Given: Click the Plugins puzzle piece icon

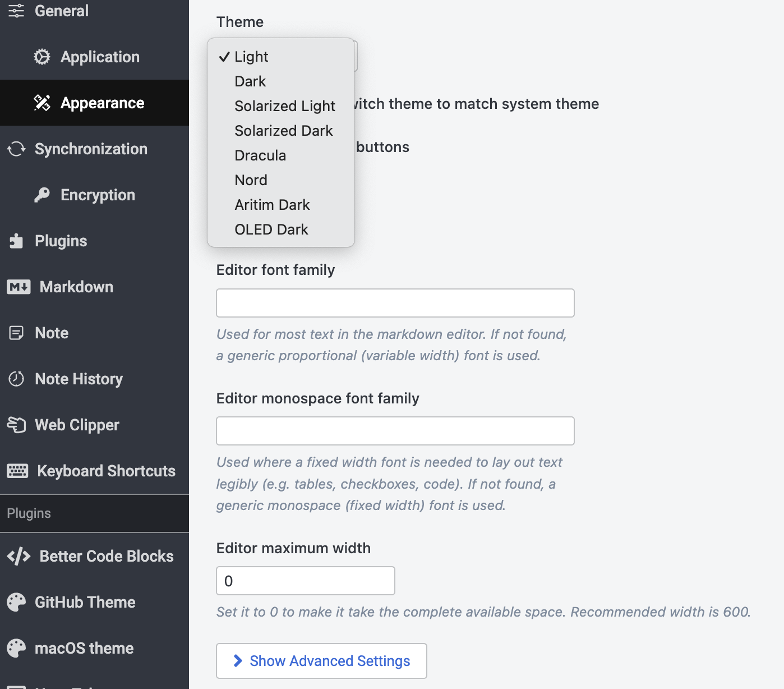Looking at the screenshot, I should pos(16,241).
